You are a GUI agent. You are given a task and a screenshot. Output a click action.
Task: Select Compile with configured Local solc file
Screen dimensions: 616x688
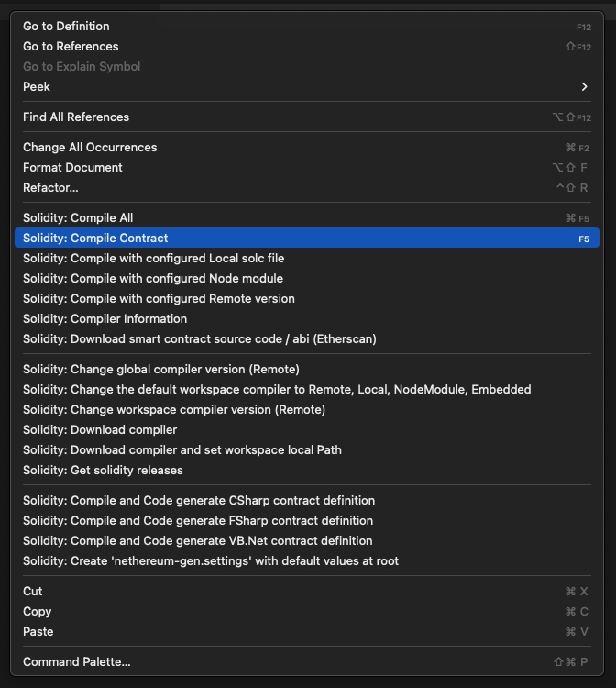click(307, 258)
